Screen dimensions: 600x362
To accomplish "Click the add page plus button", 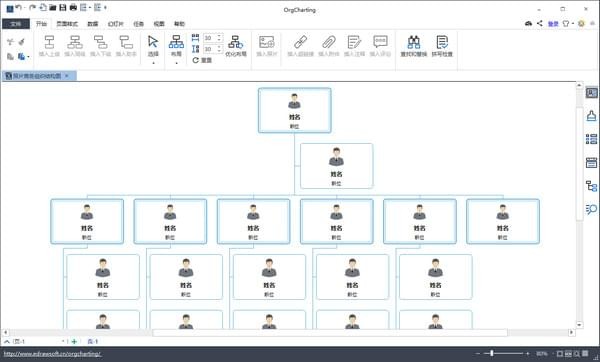I will (74, 341).
